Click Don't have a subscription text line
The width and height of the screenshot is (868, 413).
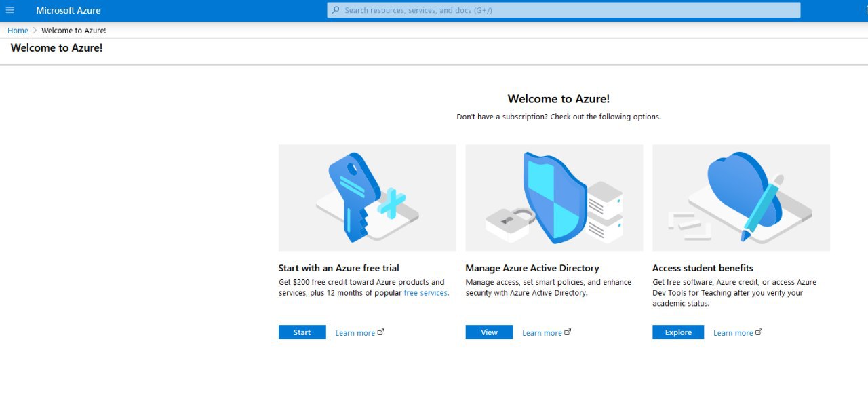pyautogui.click(x=559, y=117)
